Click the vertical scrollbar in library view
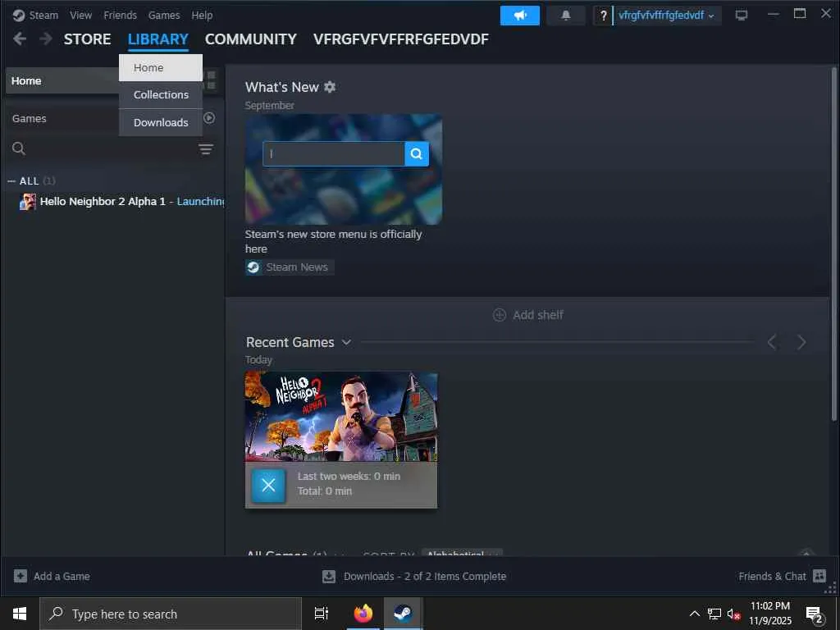 (x=833, y=244)
